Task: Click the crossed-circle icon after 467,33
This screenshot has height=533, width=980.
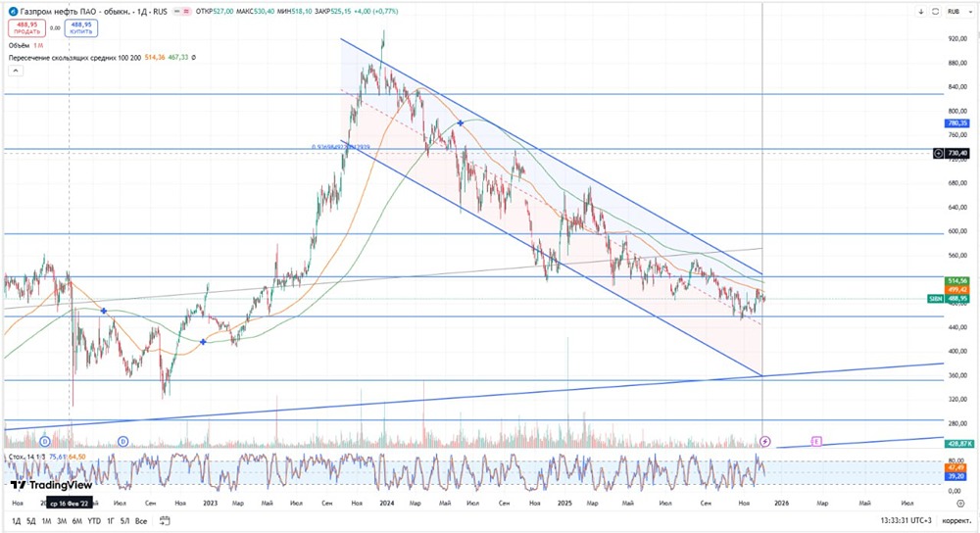Action: (x=194, y=58)
